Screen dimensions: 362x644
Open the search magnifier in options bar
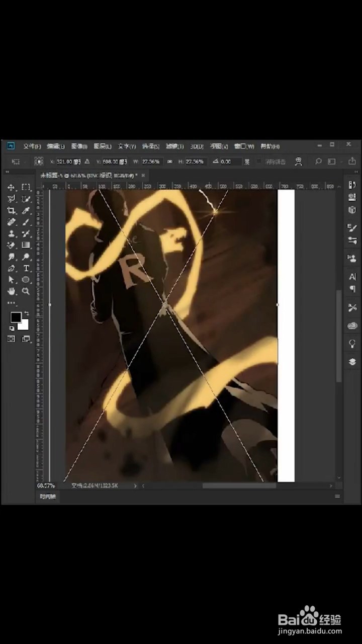(318, 162)
